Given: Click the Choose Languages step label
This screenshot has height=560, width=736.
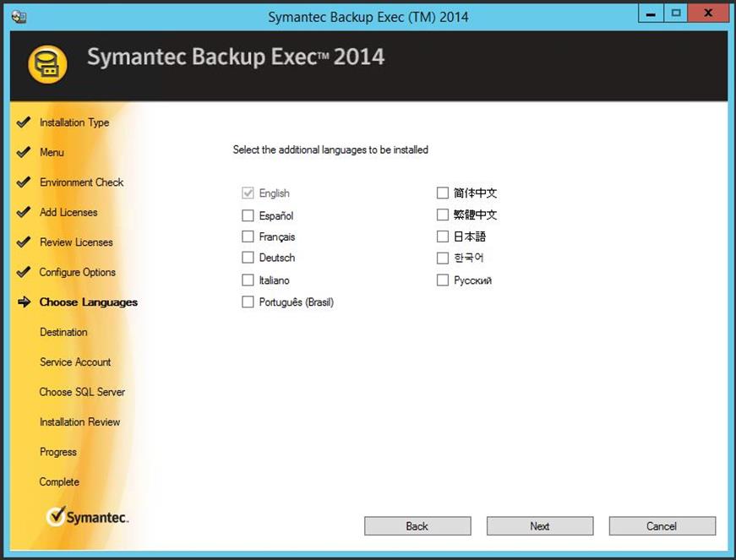Looking at the screenshot, I should pos(88,302).
